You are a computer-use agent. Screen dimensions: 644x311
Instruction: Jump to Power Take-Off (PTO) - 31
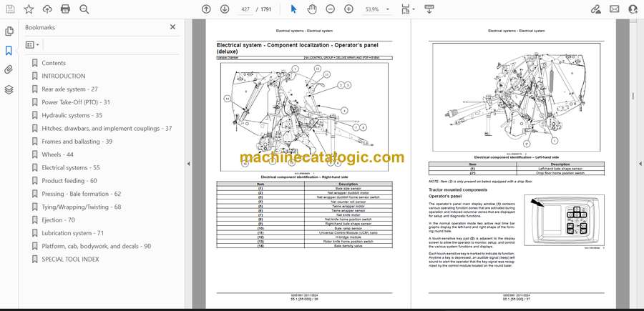[x=76, y=102]
